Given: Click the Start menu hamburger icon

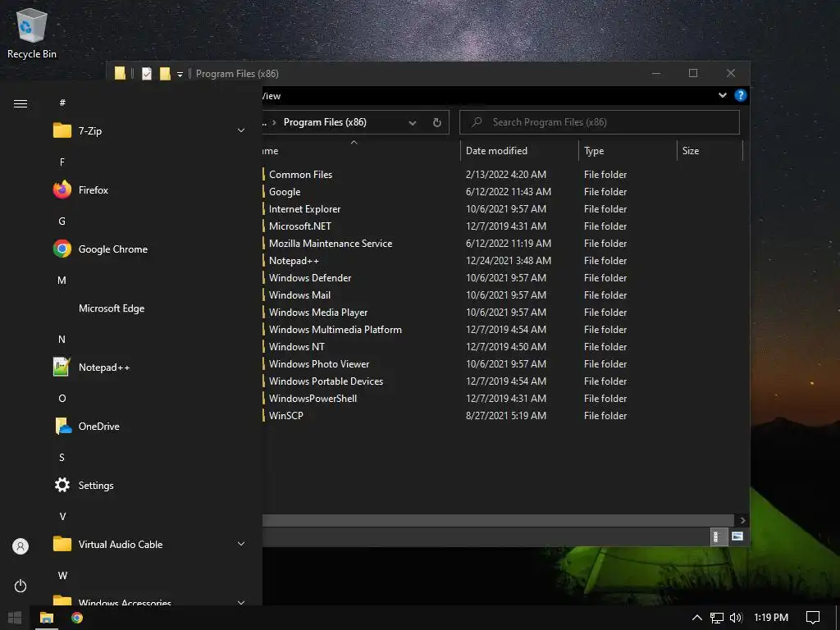Looking at the screenshot, I should (x=21, y=103).
